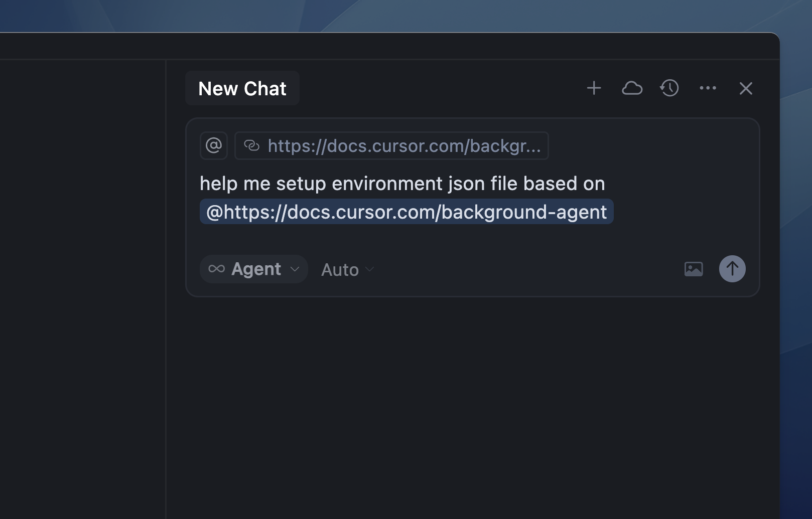Attach an image using the picture icon
The image size is (812, 519).
click(694, 269)
